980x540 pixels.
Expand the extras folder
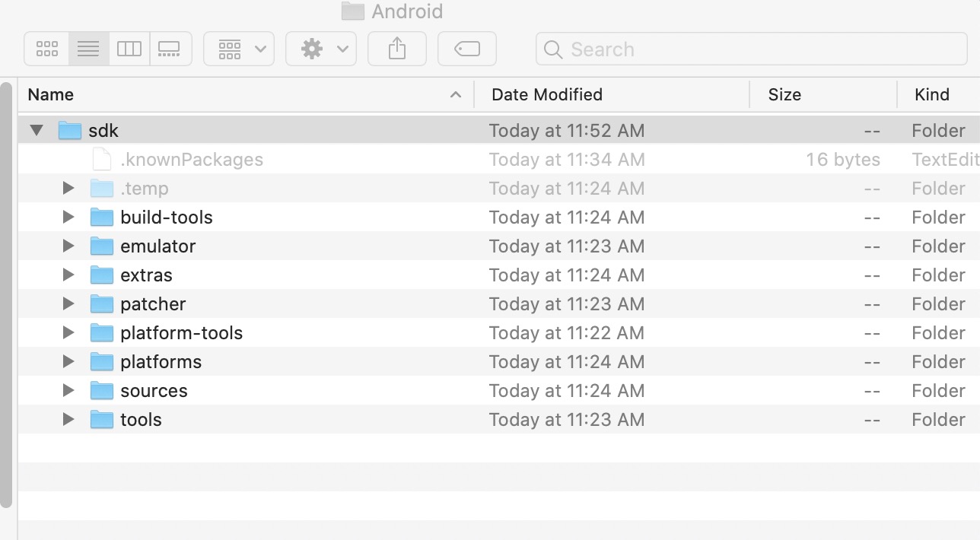(68, 275)
